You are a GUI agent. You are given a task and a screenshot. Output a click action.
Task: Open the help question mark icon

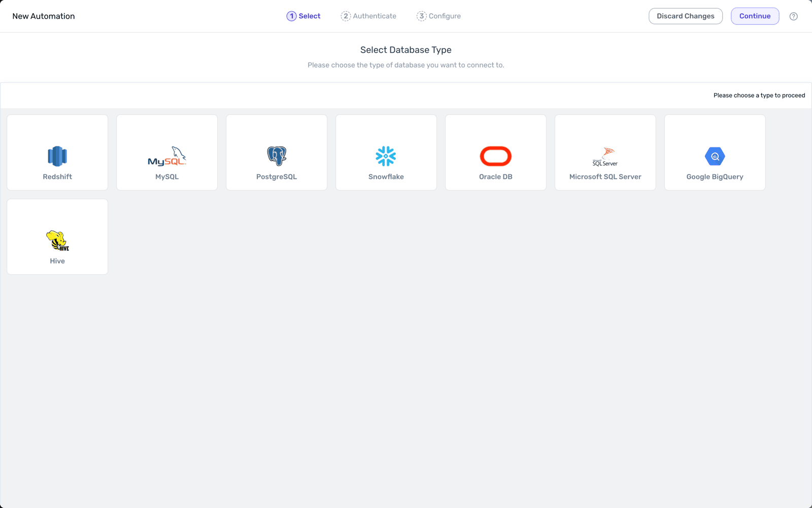794,16
